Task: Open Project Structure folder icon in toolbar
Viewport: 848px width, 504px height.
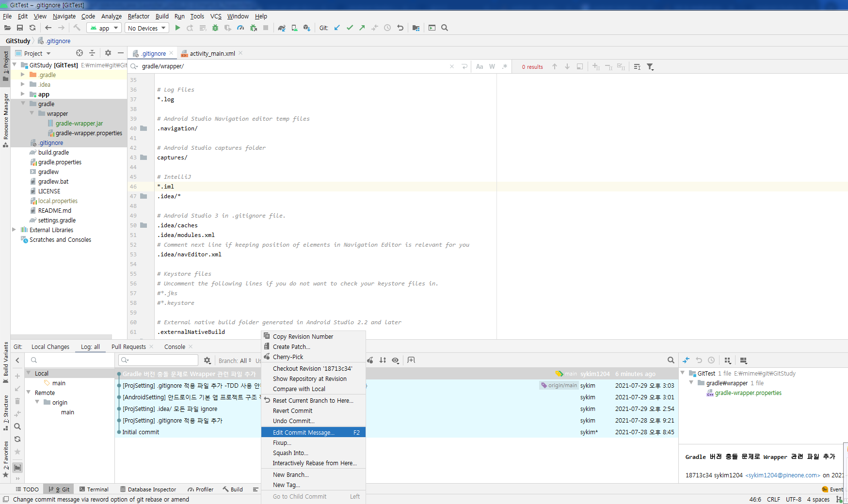Action: coord(416,28)
